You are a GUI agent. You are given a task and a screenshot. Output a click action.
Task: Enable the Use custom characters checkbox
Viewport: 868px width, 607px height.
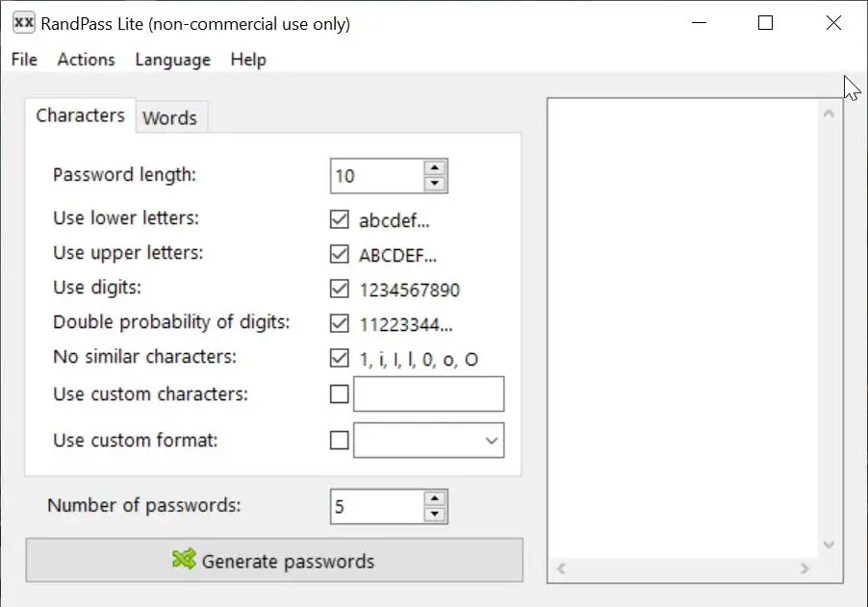(339, 393)
